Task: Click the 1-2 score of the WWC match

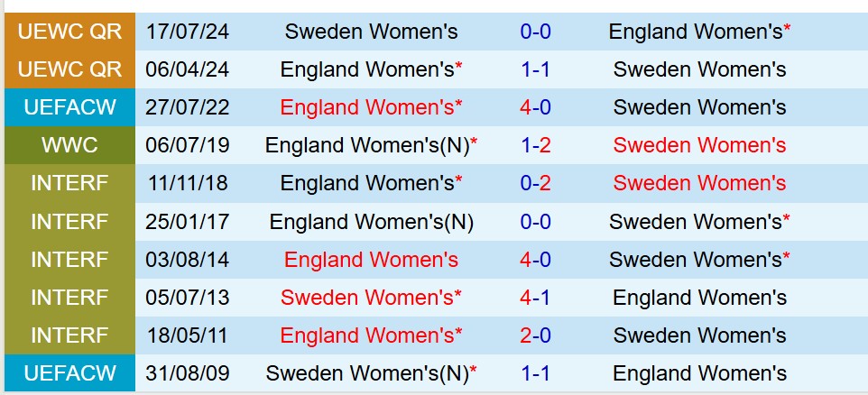Action: pyautogui.click(x=536, y=145)
